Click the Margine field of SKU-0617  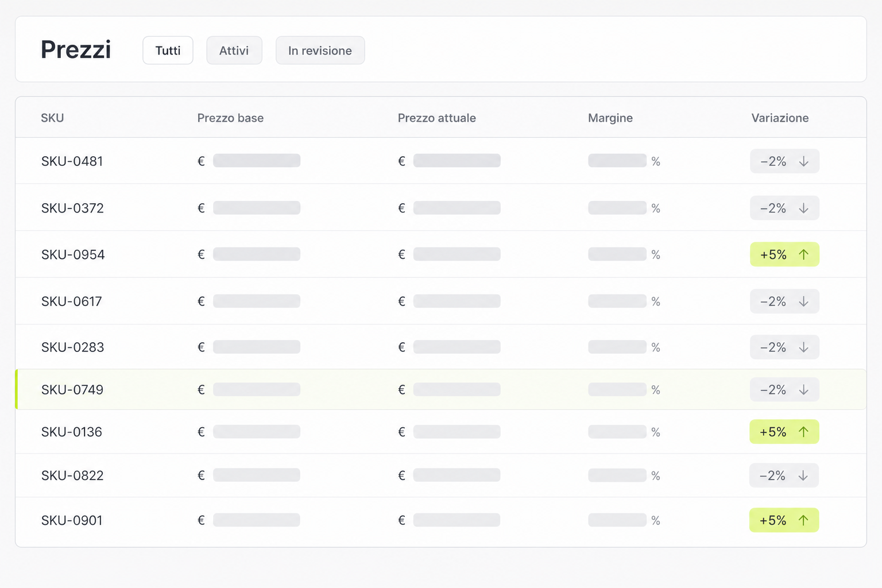(617, 301)
